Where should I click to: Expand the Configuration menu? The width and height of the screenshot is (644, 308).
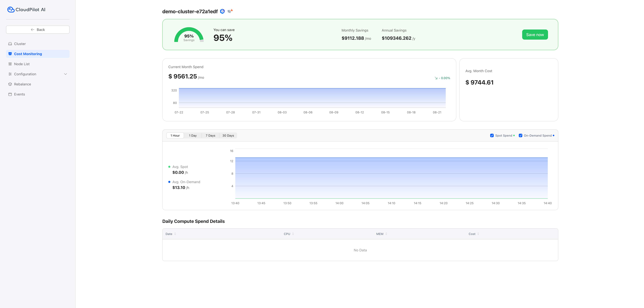tap(66, 74)
